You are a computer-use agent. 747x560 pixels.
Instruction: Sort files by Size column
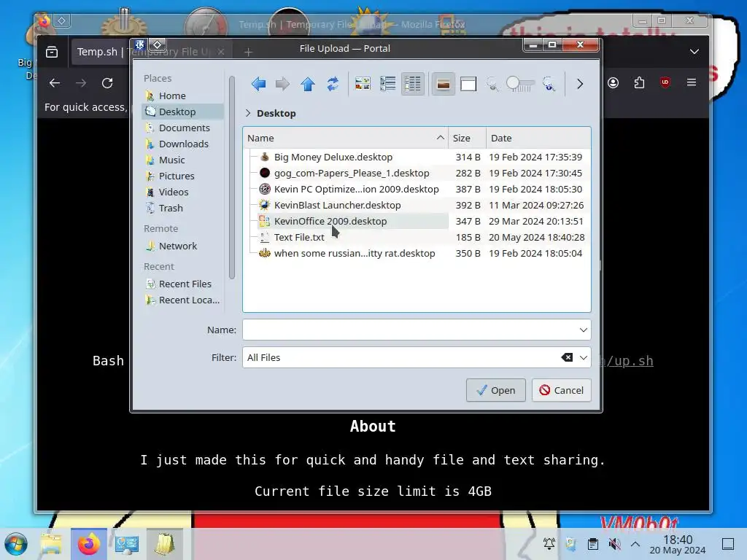coord(467,138)
